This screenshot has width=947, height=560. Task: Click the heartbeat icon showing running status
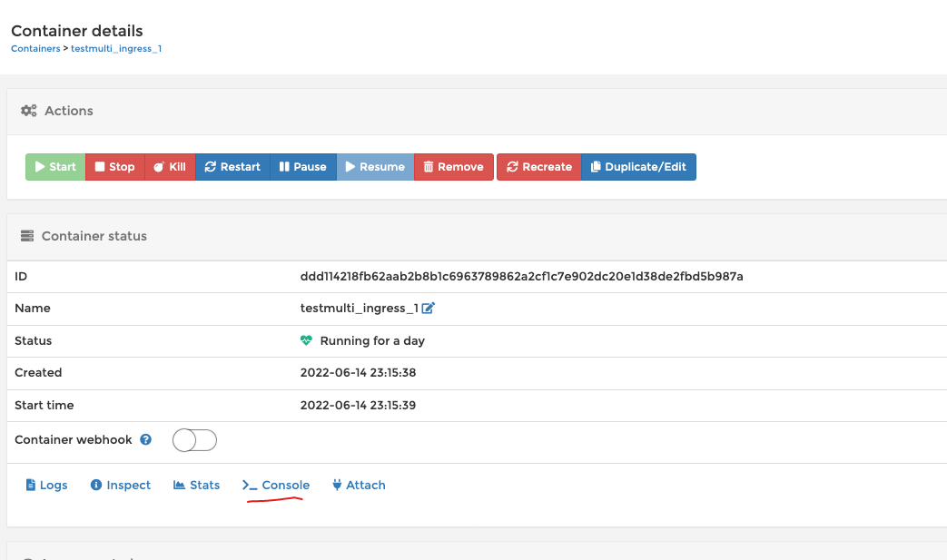pyautogui.click(x=306, y=340)
